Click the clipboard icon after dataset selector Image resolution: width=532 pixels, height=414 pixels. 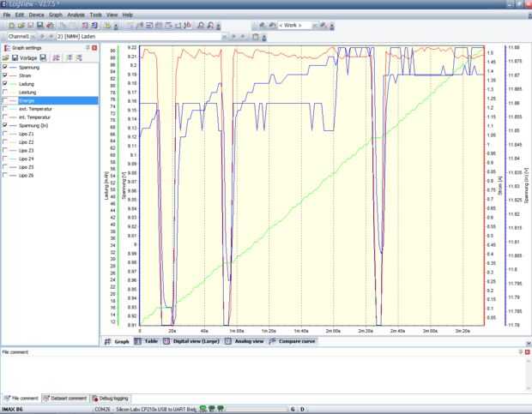click(256, 37)
